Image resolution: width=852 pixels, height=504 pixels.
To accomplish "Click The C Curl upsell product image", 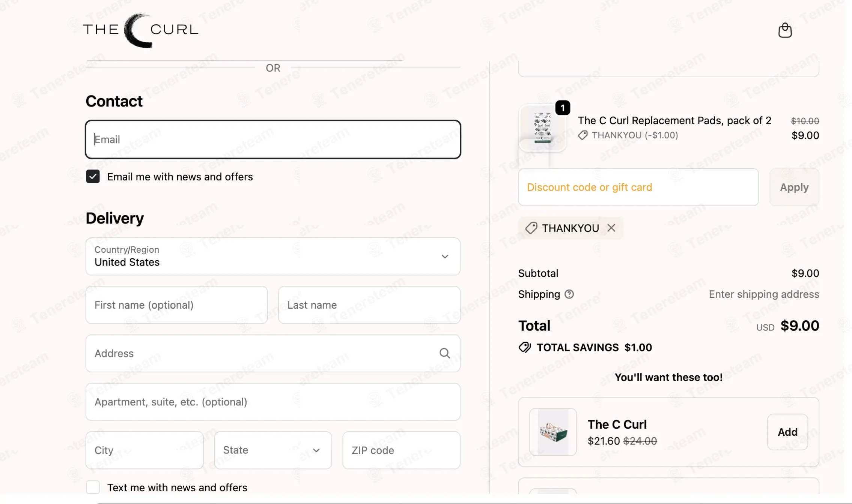I will 553,432.
